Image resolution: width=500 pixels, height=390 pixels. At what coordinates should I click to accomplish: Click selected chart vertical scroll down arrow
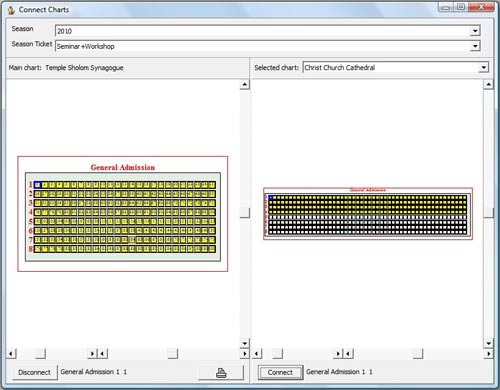point(488,343)
